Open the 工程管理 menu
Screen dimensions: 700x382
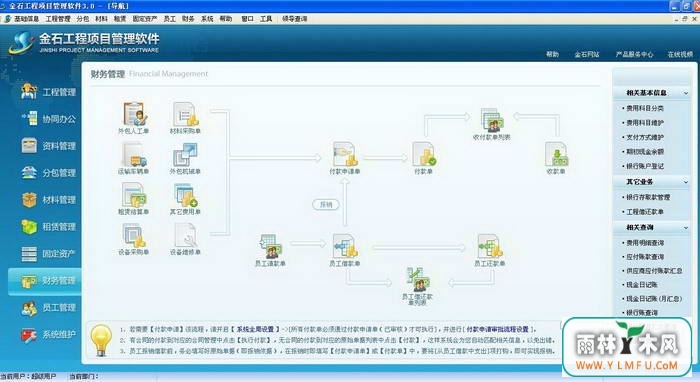pyautogui.click(x=58, y=19)
